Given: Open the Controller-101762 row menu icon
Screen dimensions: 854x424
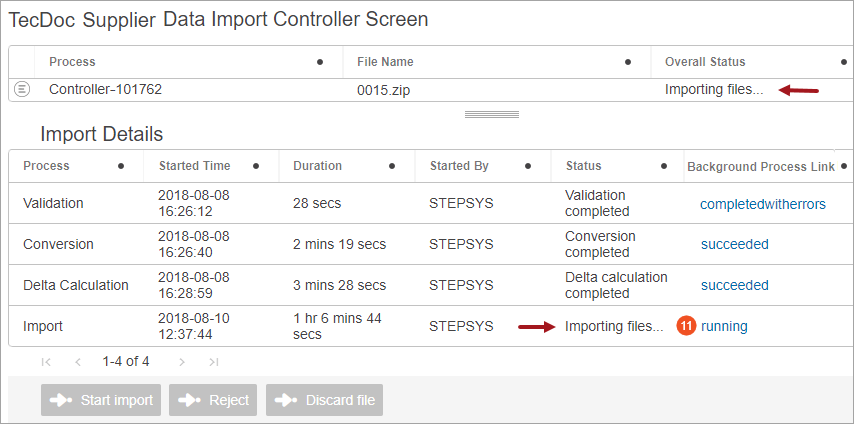Looking at the screenshot, I should (x=22, y=89).
